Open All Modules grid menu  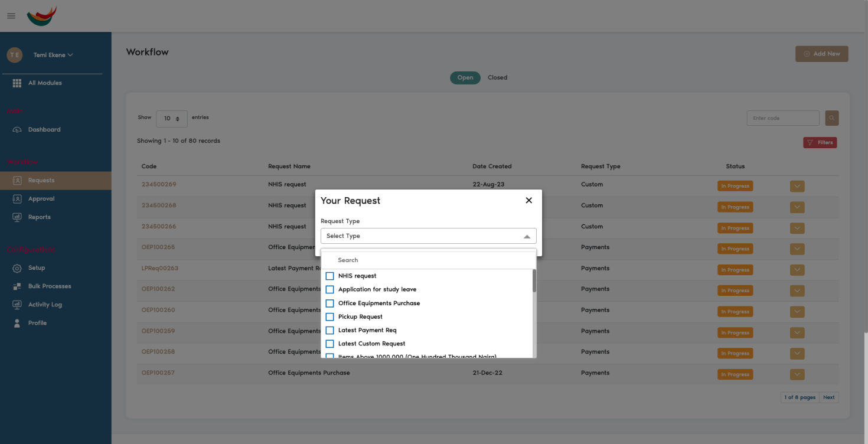(44, 83)
